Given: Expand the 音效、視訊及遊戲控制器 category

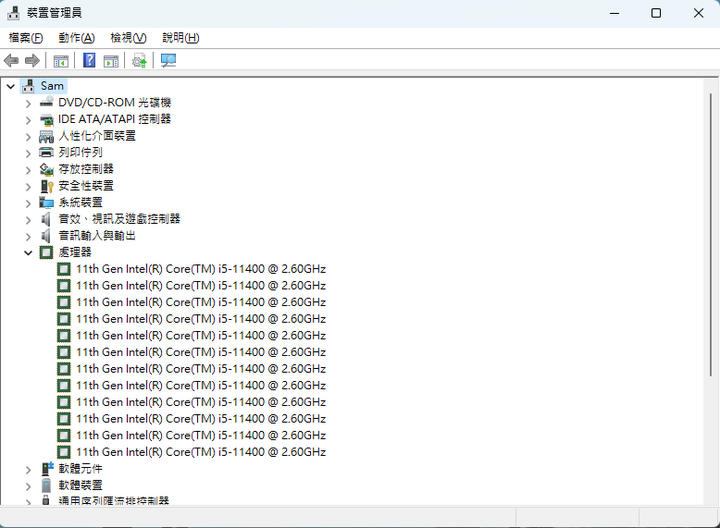Looking at the screenshot, I should (28, 220).
